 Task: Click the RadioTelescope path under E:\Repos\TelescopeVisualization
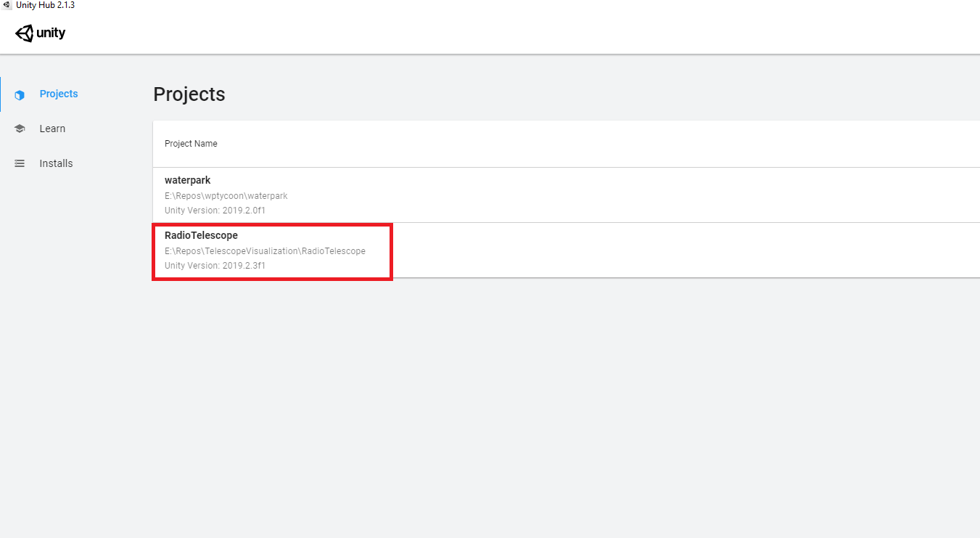265,251
